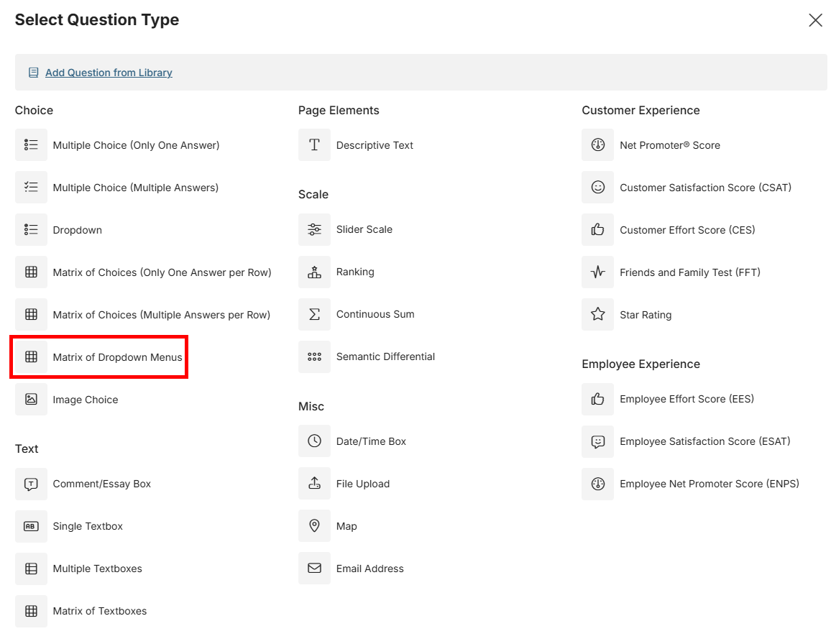Select the Matrix of Choices (Multiple Answers per Row) icon

[31, 314]
